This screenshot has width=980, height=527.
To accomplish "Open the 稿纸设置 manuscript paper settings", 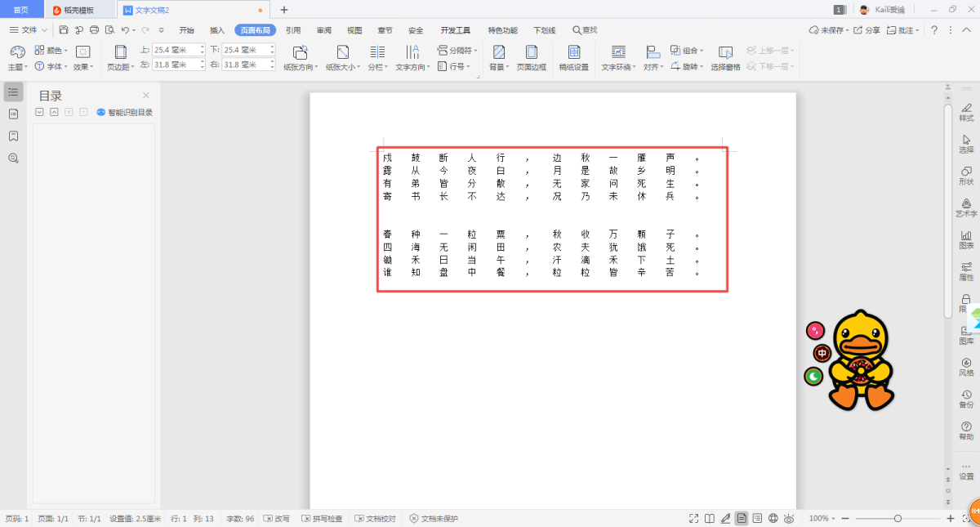I will pos(573,57).
